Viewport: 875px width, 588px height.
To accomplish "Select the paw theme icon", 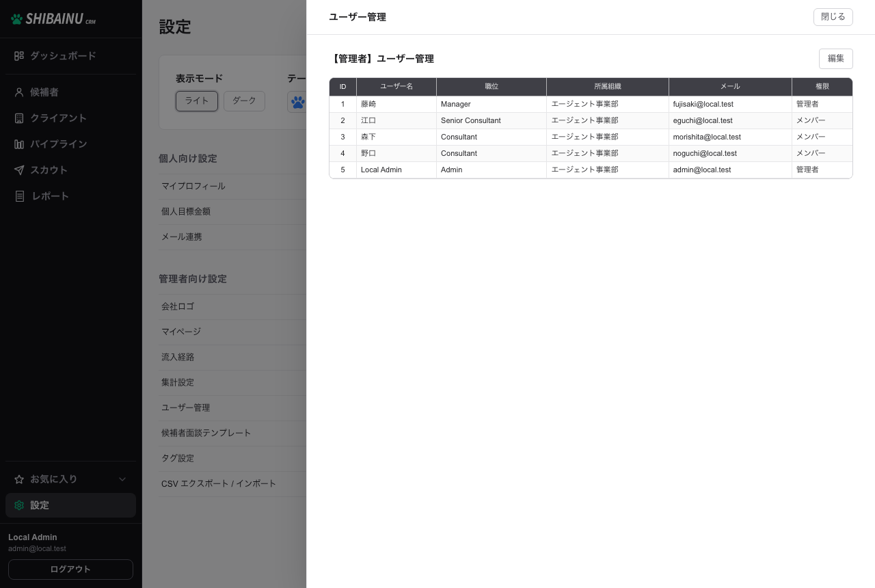I will tap(297, 102).
